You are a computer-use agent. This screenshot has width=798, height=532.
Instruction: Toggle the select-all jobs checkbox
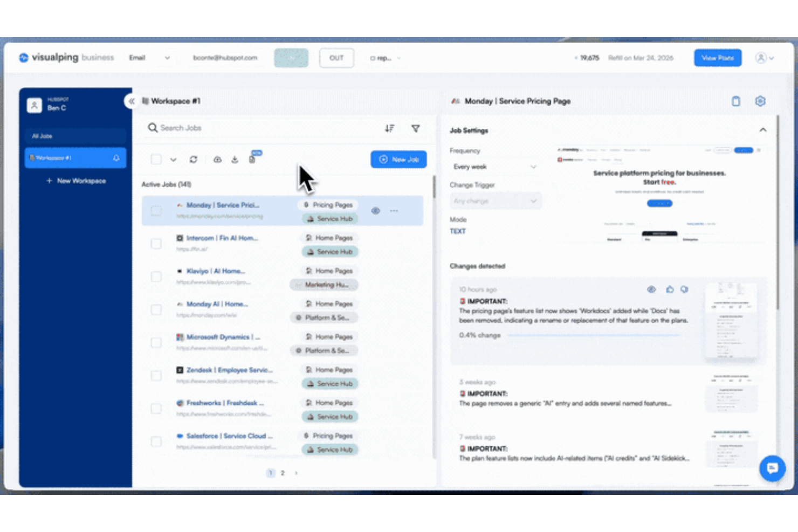156,159
